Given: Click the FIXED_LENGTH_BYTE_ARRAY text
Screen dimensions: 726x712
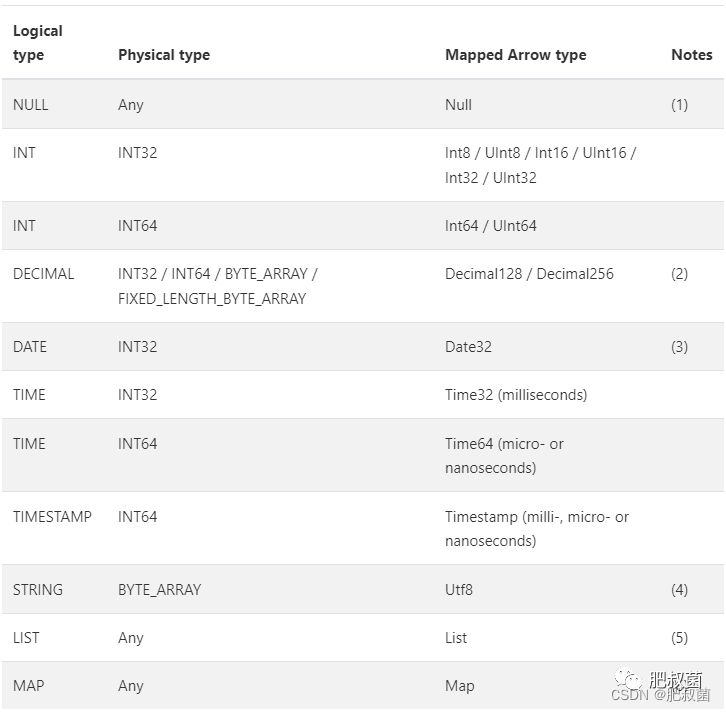Looking at the screenshot, I should 212,298.
